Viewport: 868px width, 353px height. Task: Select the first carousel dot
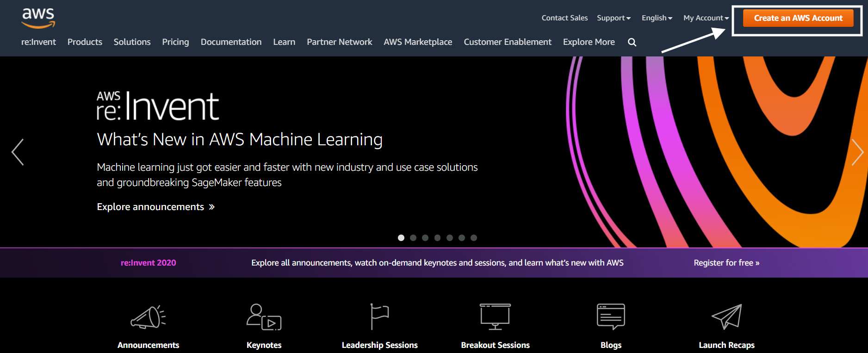point(401,238)
